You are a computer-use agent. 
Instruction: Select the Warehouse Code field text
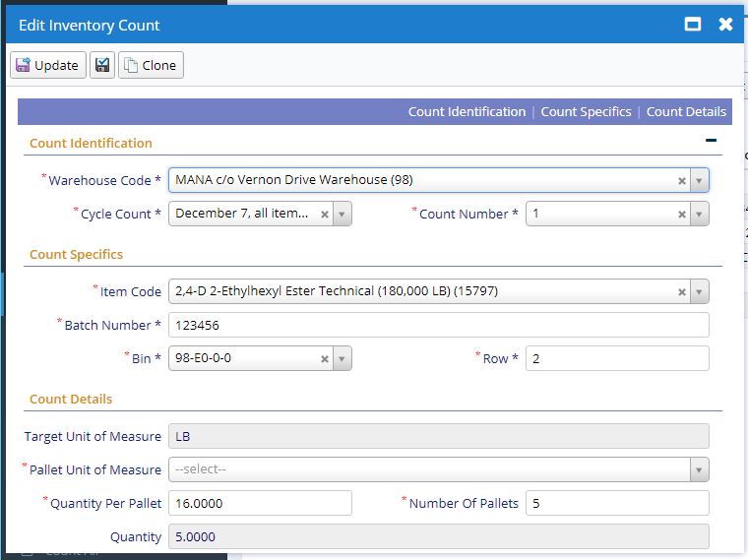point(294,180)
